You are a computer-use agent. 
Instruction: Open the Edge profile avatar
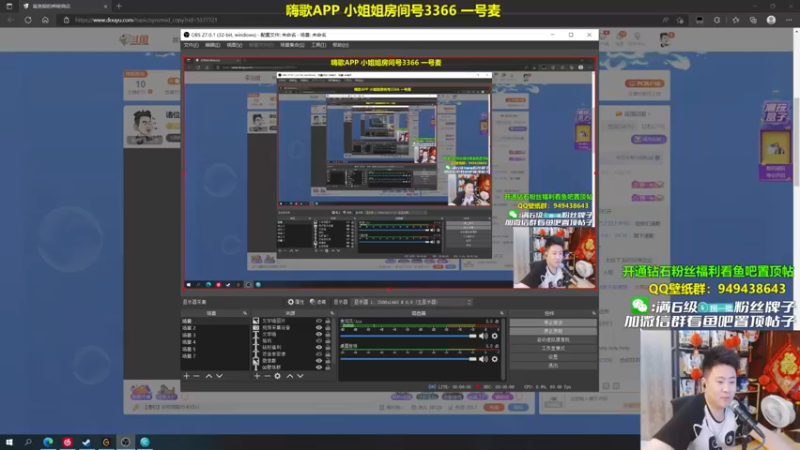click(x=771, y=20)
